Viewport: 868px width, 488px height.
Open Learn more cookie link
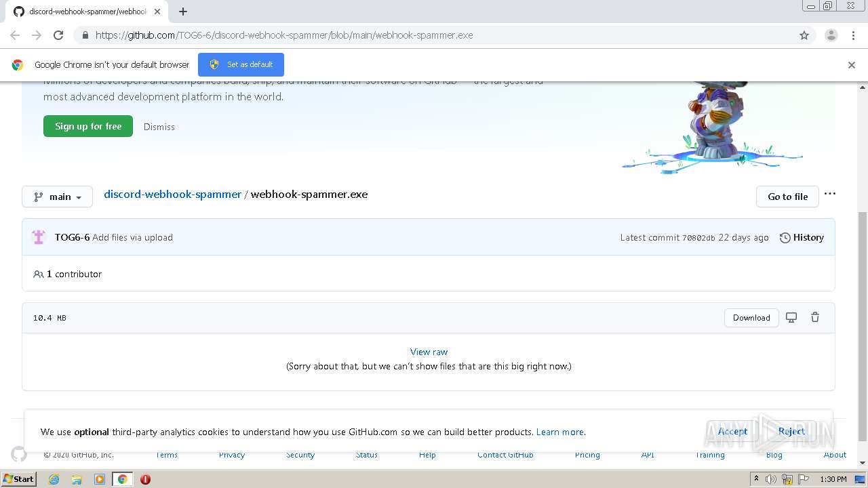click(x=559, y=432)
